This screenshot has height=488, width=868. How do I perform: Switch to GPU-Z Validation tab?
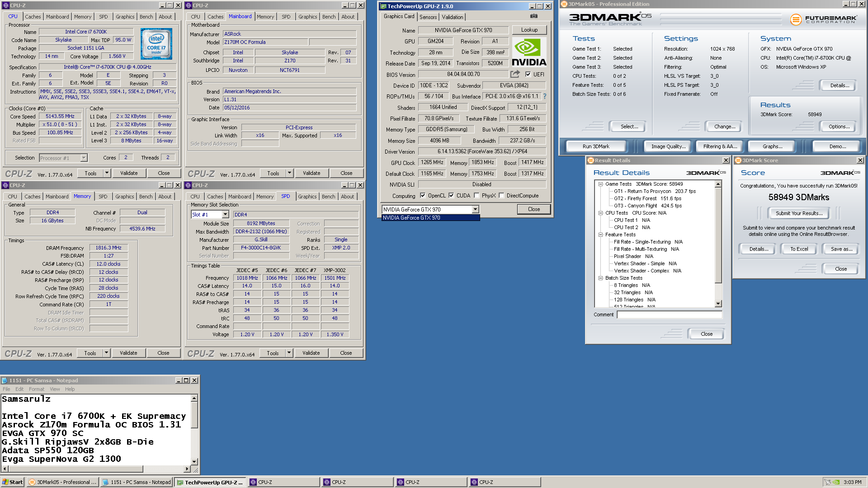click(x=453, y=17)
